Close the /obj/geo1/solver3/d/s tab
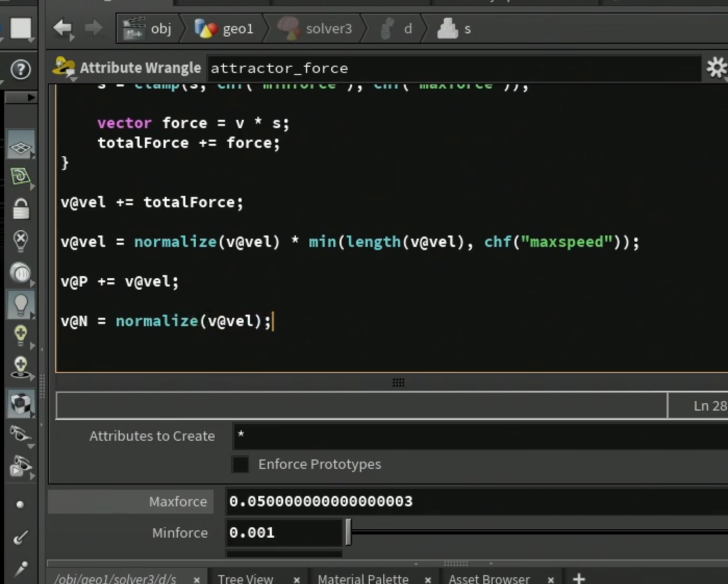The width and height of the screenshot is (728, 584). point(196,579)
